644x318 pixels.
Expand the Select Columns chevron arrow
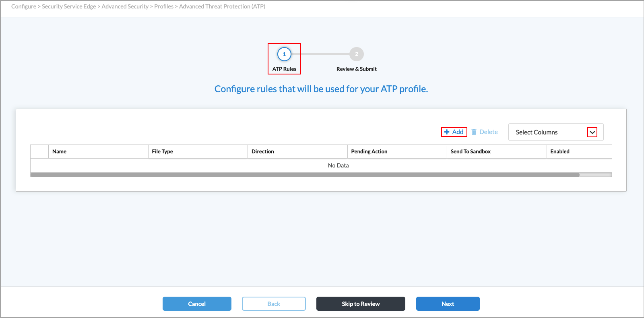click(x=592, y=132)
